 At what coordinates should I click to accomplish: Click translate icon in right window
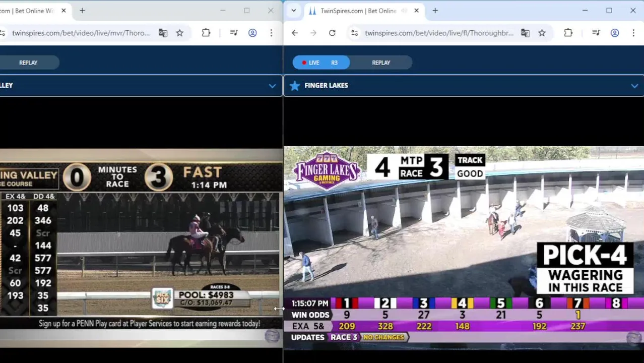[x=525, y=33]
